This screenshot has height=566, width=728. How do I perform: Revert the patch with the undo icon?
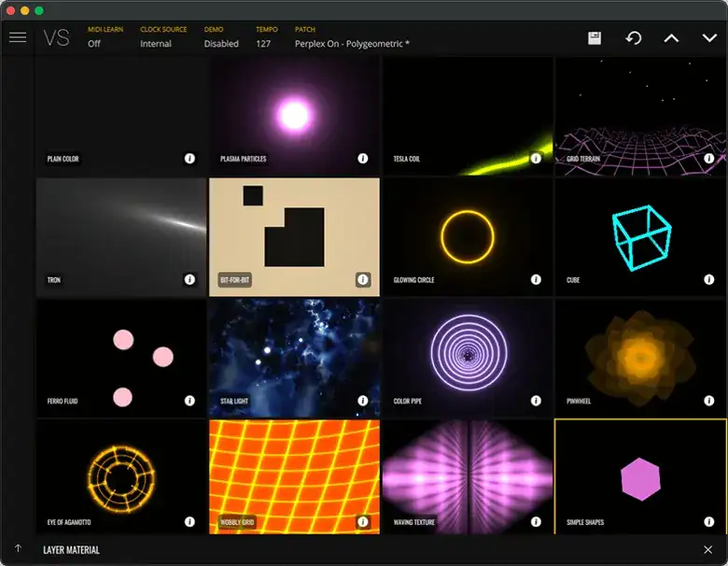point(634,38)
